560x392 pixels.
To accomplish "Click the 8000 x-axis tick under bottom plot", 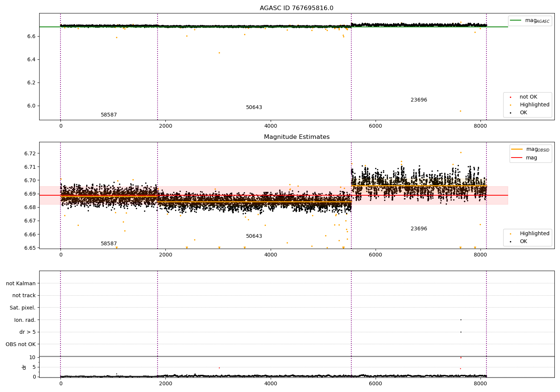I will [480, 383].
